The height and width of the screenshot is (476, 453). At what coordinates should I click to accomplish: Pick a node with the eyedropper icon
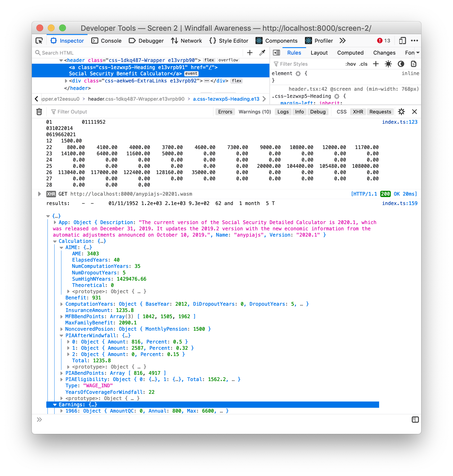pos(262,53)
